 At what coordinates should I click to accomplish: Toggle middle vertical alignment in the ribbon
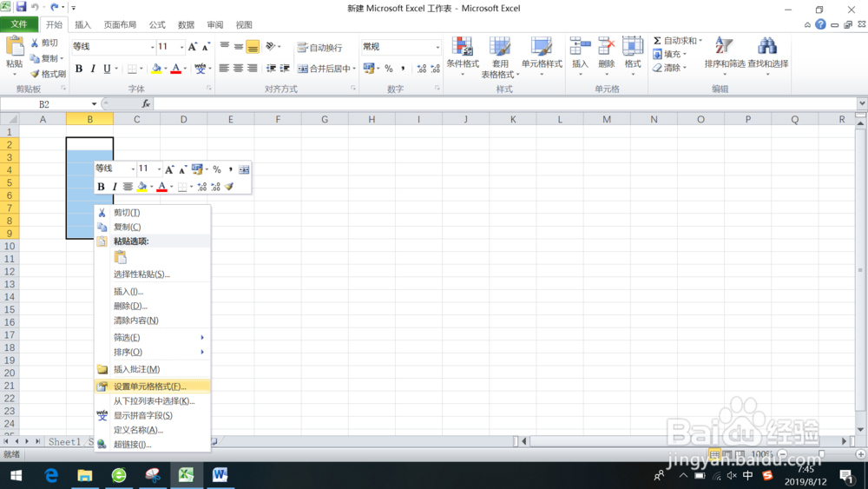tap(238, 47)
